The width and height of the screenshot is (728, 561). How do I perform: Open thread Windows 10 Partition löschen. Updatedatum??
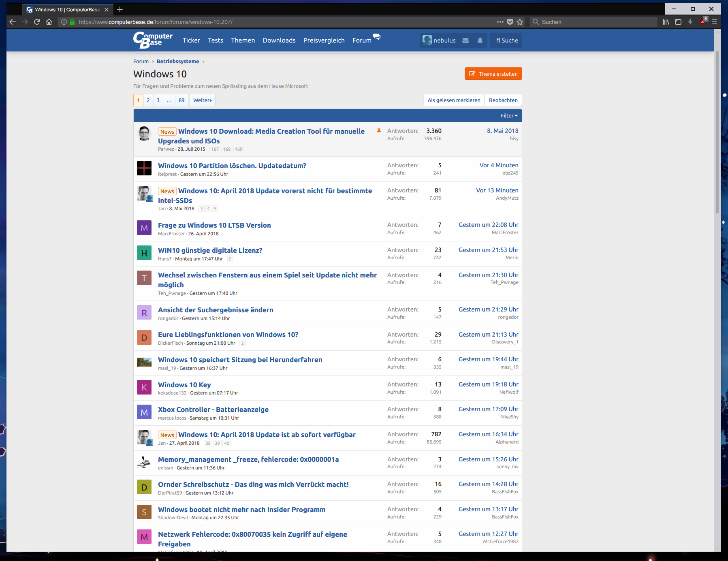coord(232,166)
